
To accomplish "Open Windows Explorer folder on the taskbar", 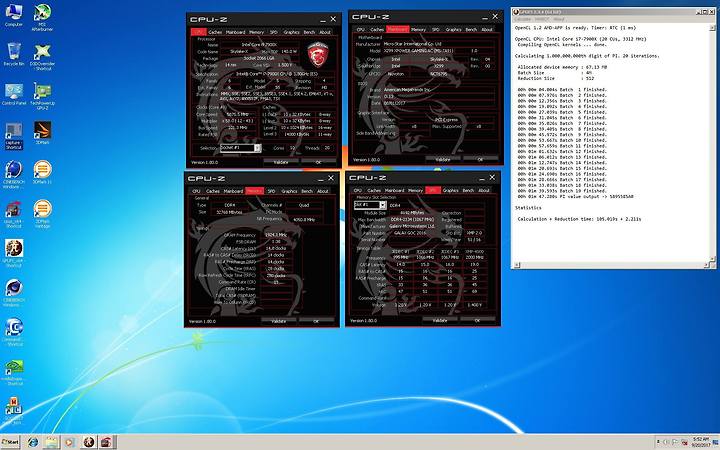I will click(51, 442).
